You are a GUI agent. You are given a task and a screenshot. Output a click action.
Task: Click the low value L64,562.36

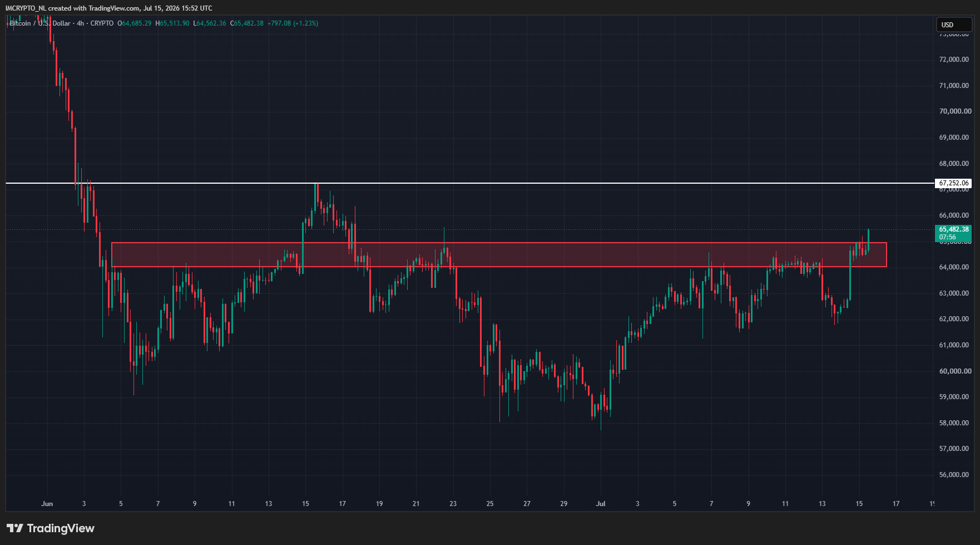point(210,23)
